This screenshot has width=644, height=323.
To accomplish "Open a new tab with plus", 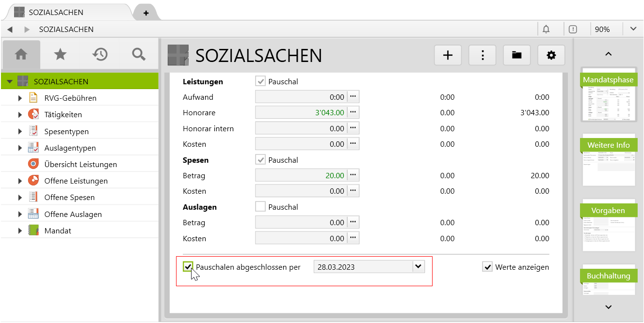I will click(x=146, y=13).
